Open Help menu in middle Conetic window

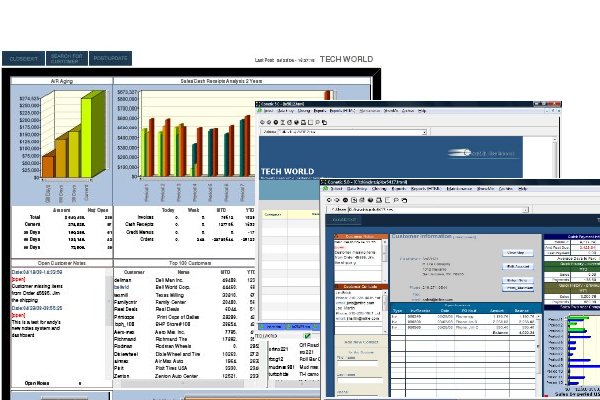click(422, 111)
